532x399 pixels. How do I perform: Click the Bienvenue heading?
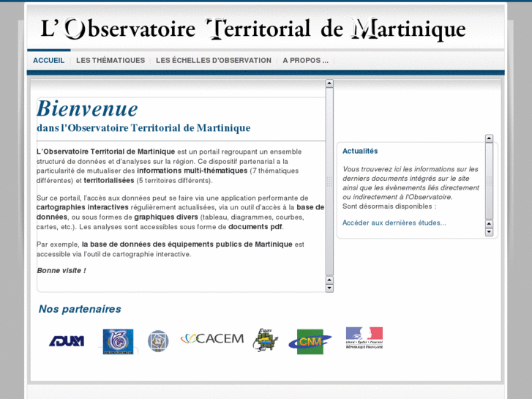tap(87, 108)
